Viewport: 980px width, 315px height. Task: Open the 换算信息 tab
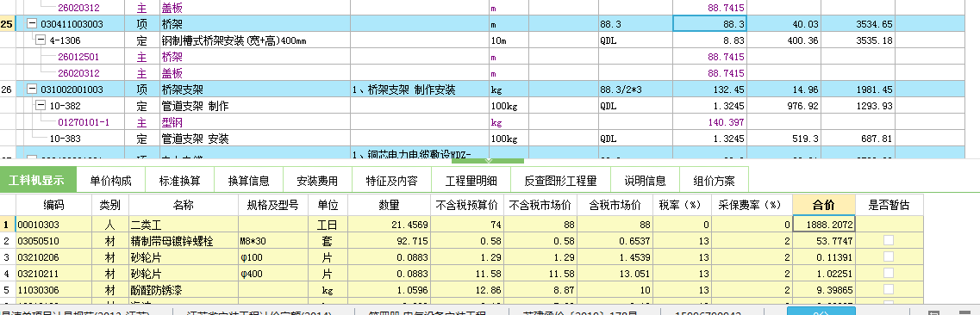pos(249,181)
